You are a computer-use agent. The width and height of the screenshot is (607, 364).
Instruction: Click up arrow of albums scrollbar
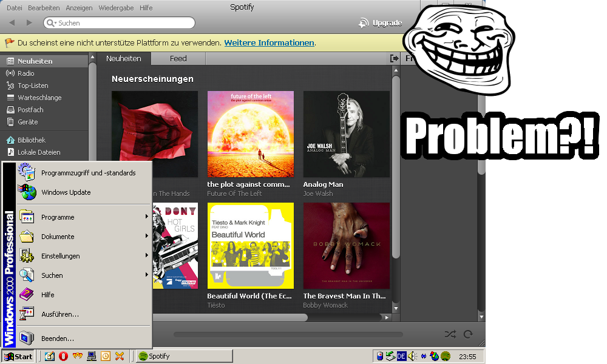[x=396, y=70]
